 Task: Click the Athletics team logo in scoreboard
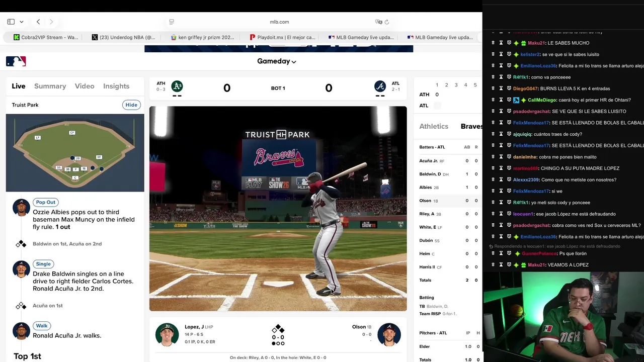click(177, 86)
